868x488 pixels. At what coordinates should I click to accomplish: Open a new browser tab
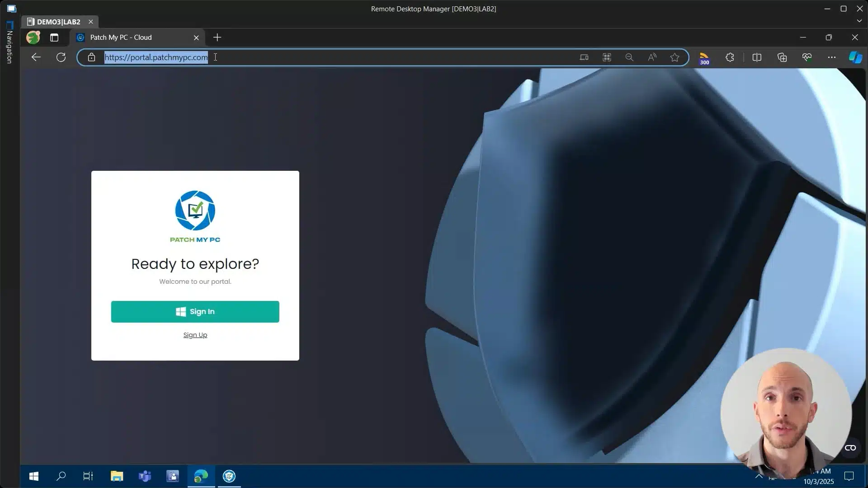click(217, 38)
